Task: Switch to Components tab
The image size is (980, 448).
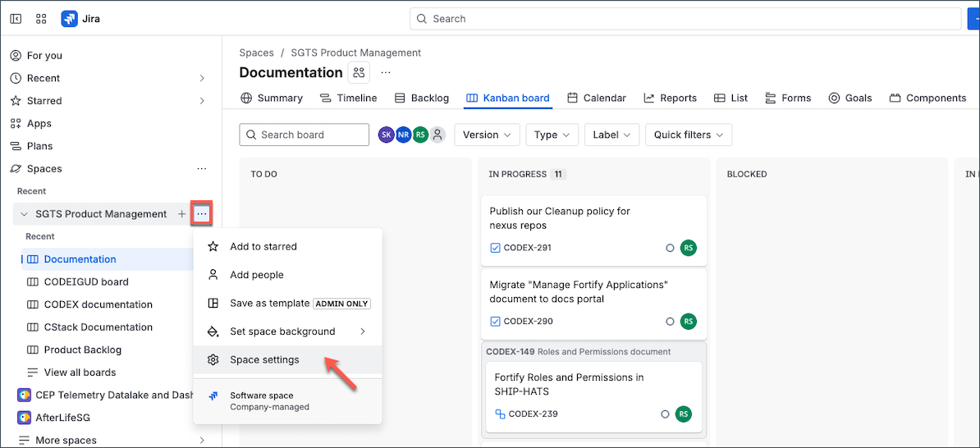Action: point(928,98)
